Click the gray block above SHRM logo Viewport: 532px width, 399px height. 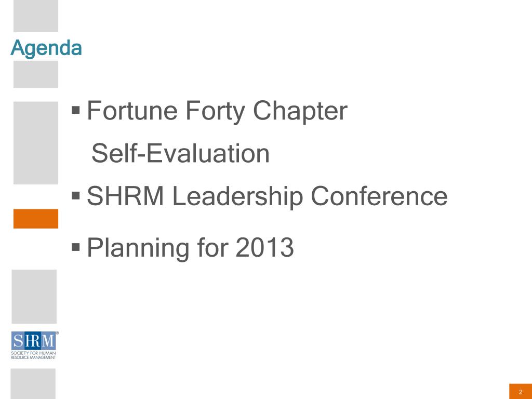(x=34, y=297)
